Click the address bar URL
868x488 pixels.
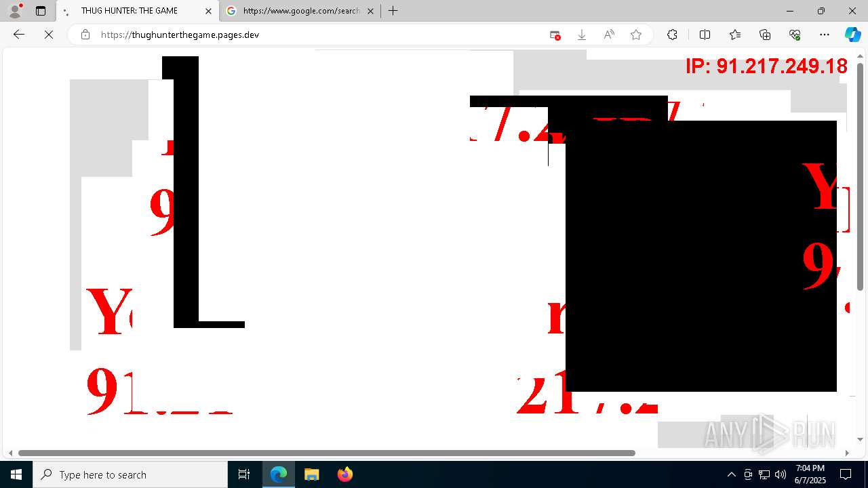click(x=180, y=35)
